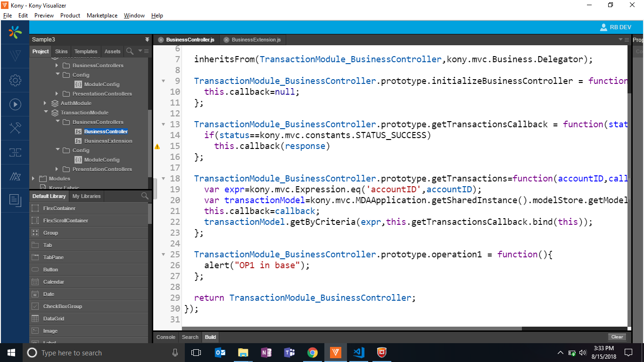Click the Run play icon in sidebar
Screen dimensions: 644x362
point(15,105)
